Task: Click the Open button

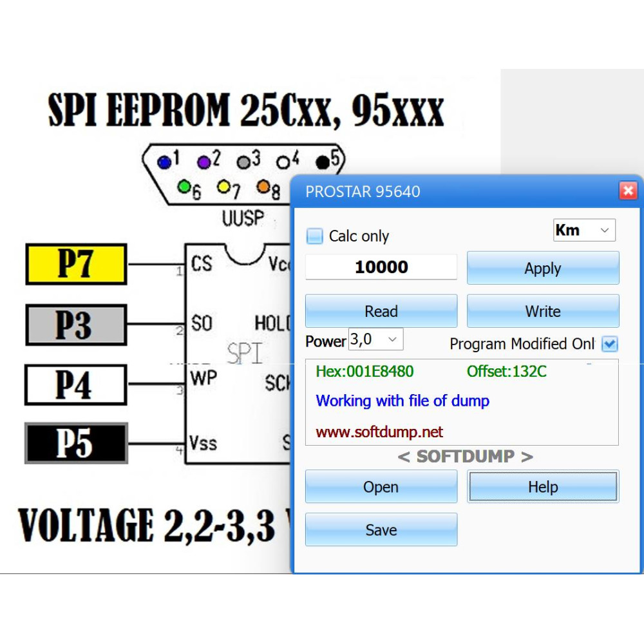Action: (381, 487)
